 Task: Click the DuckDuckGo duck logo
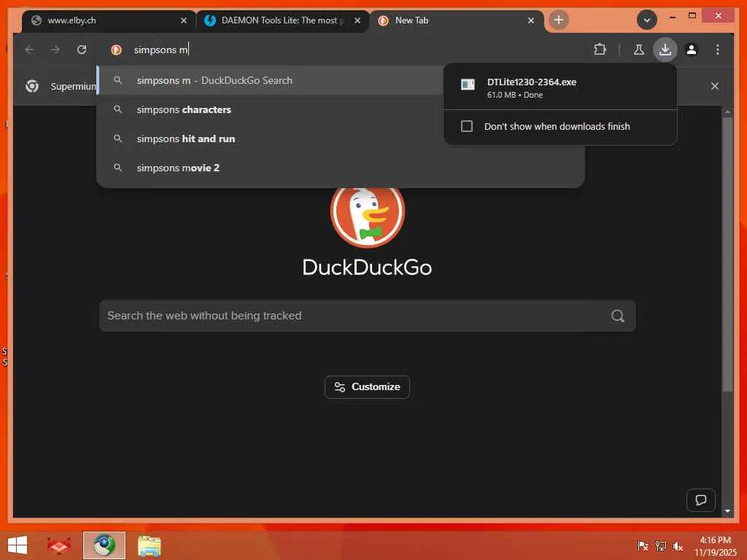tap(368, 211)
